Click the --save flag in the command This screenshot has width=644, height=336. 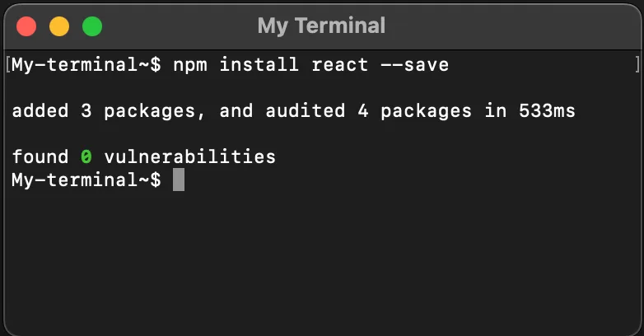pos(415,65)
